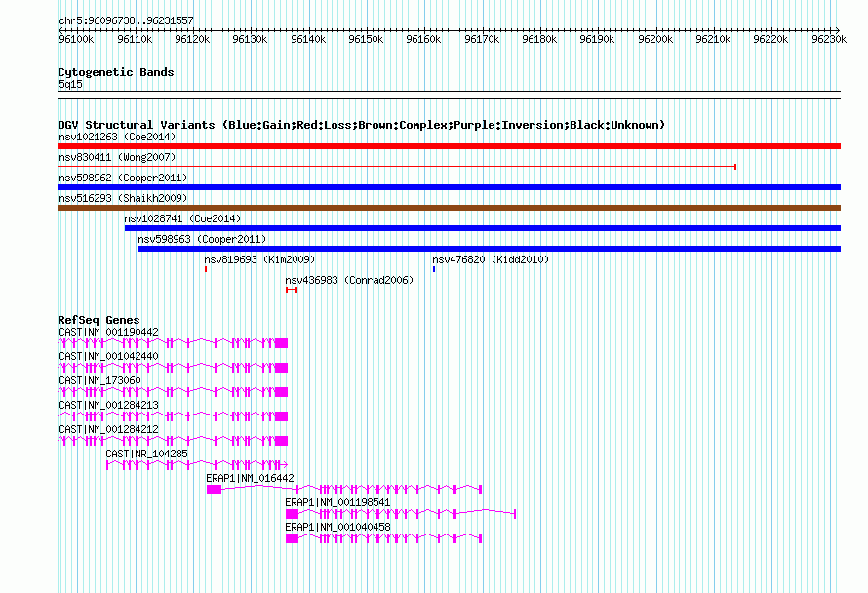Click the 96130k ruler tick label

click(x=251, y=39)
